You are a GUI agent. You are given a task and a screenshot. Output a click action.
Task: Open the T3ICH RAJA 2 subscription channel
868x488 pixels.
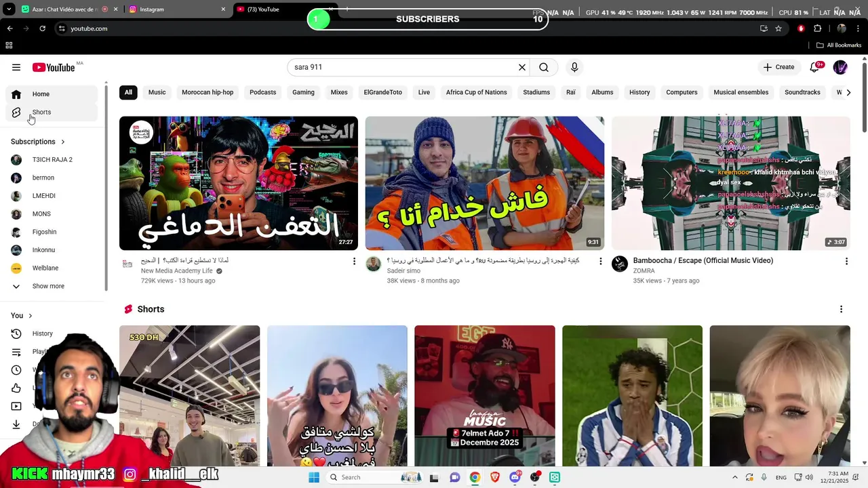pyautogui.click(x=52, y=160)
